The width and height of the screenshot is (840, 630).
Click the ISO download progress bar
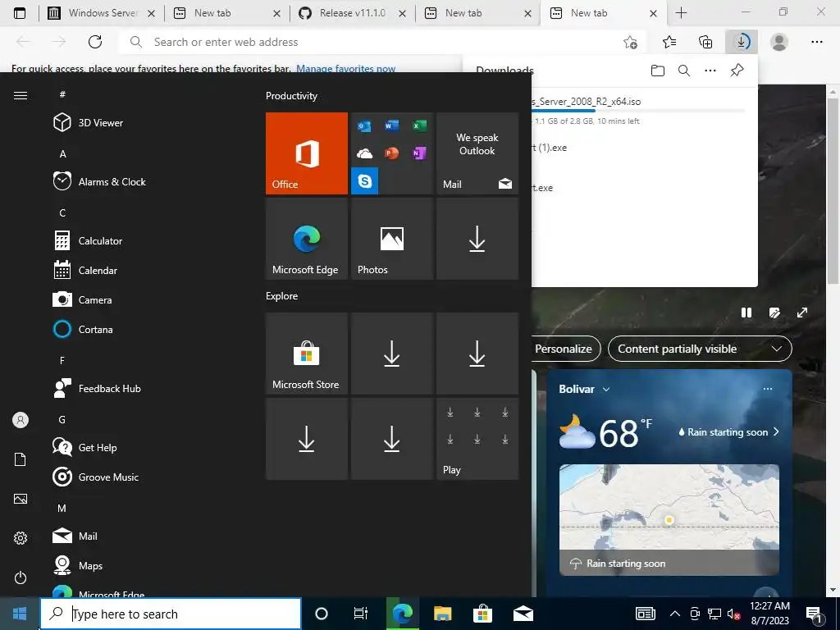pyautogui.click(x=638, y=111)
